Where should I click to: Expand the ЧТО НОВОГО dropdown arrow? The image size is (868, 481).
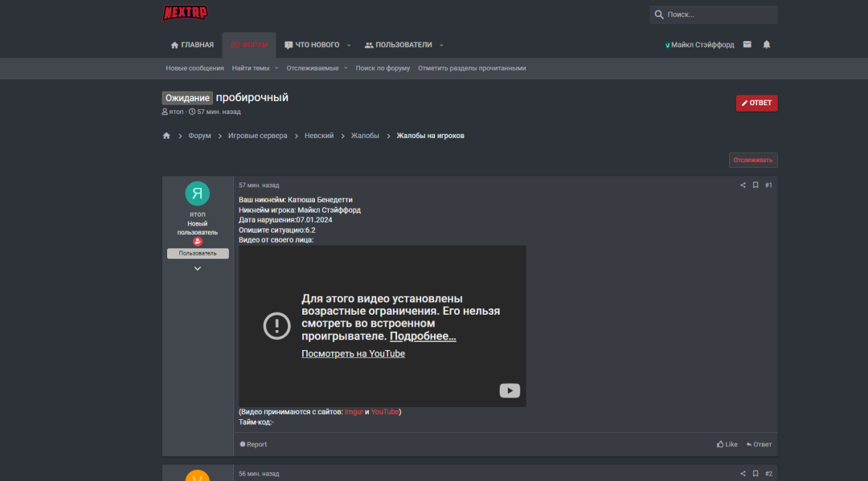tap(349, 45)
